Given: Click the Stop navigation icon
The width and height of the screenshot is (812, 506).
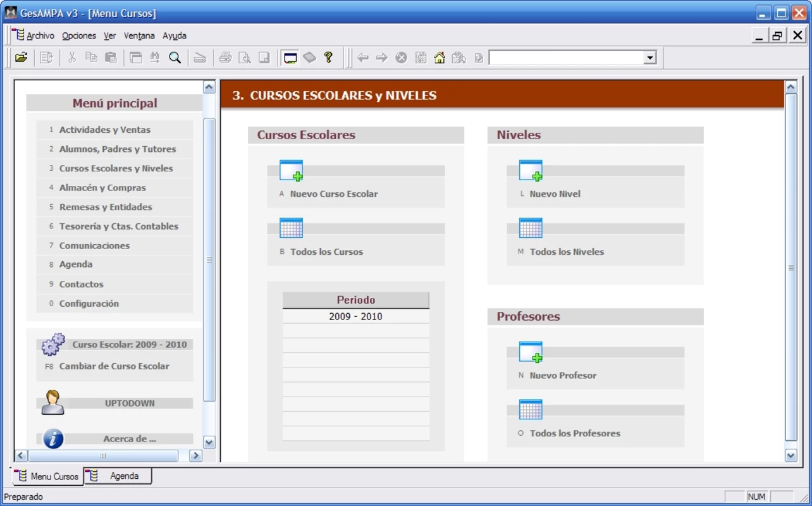Looking at the screenshot, I should point(401,58).
